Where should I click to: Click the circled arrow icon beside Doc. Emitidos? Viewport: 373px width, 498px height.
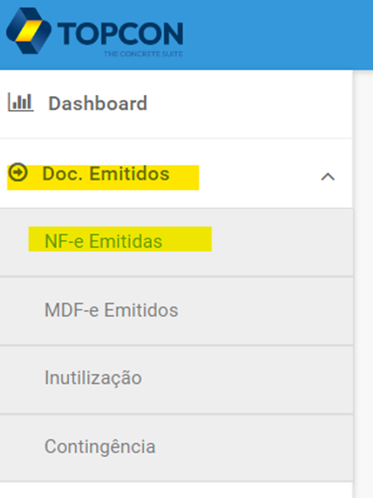(x=18, y=172)
